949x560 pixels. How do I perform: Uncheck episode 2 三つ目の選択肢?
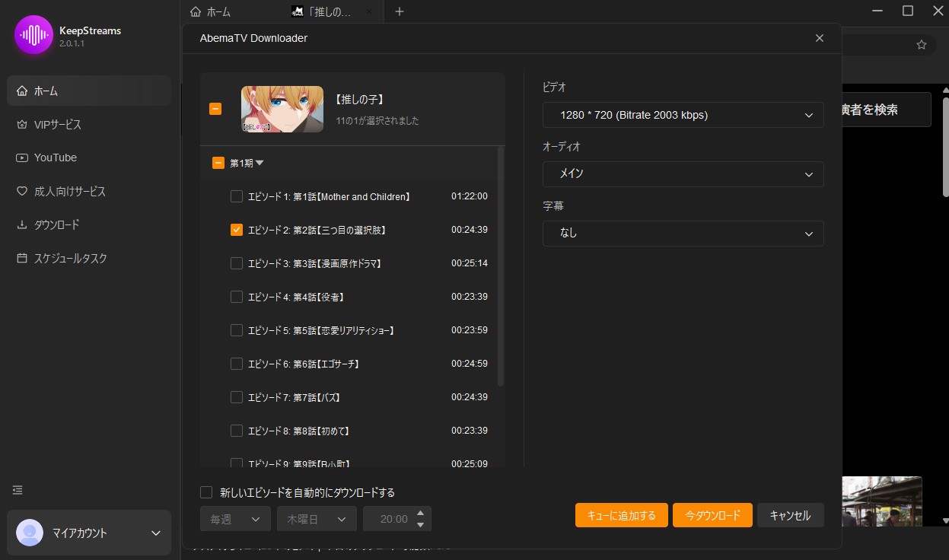click(x=236, y=229)
